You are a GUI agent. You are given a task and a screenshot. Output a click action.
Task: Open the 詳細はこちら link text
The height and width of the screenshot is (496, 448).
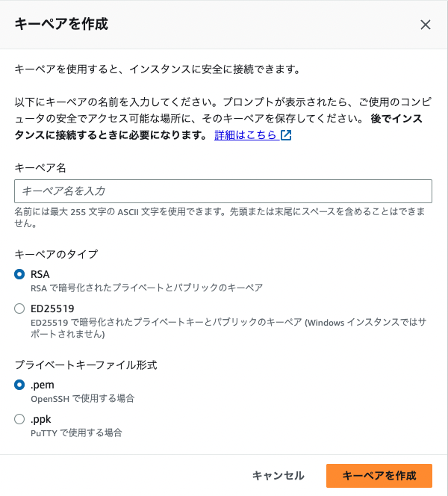pos(246,135)
